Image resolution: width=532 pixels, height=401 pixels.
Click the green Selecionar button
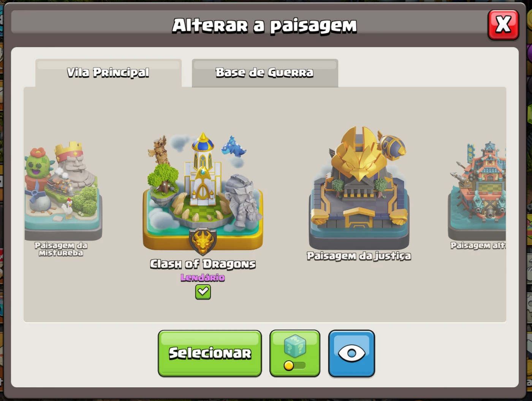[210, 353]
